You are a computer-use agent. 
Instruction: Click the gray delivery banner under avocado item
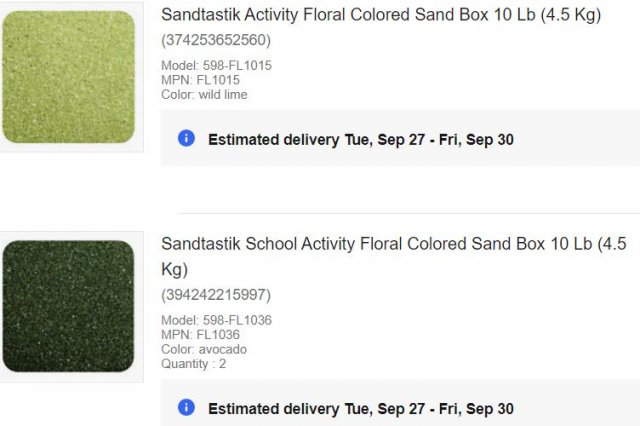click(400, 403)
